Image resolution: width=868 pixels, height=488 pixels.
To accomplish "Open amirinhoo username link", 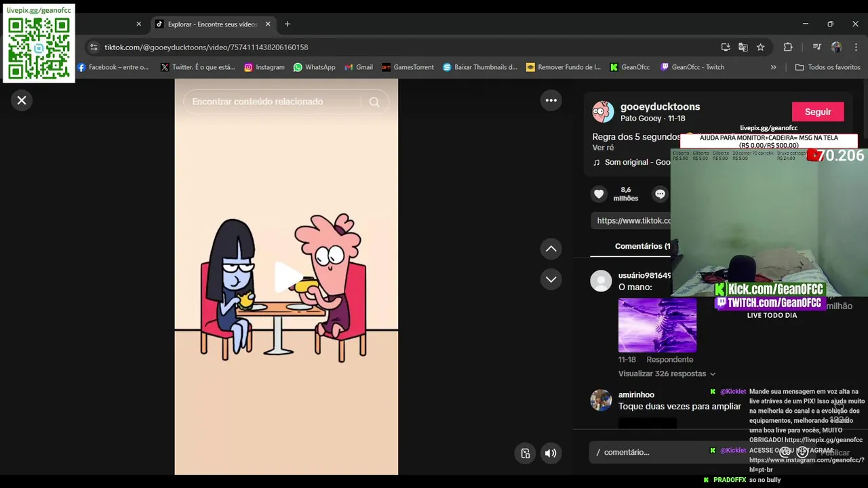I will coord(636,394).
